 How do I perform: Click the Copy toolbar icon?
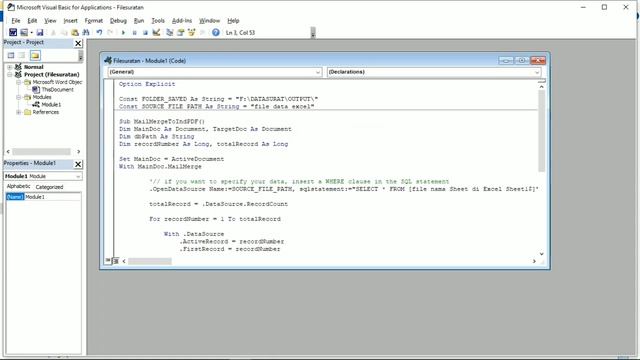pos(64,32)
